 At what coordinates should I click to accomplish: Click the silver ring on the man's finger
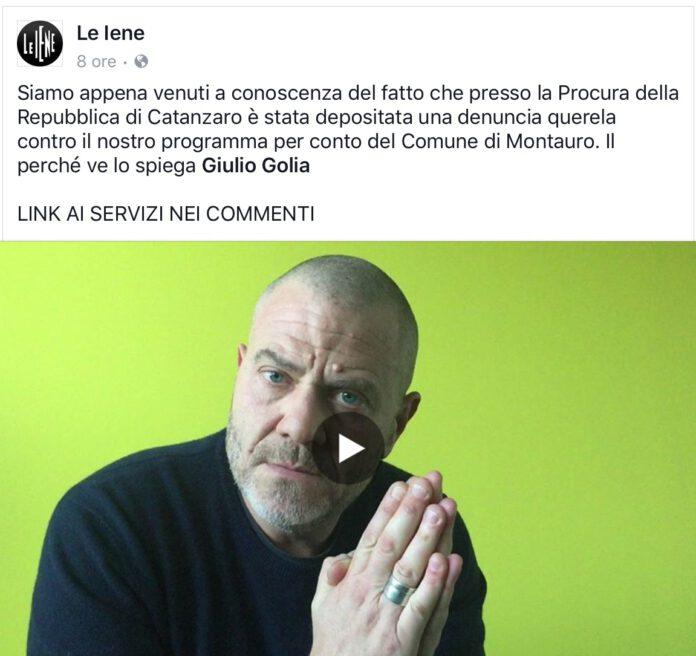coord(398,590)
